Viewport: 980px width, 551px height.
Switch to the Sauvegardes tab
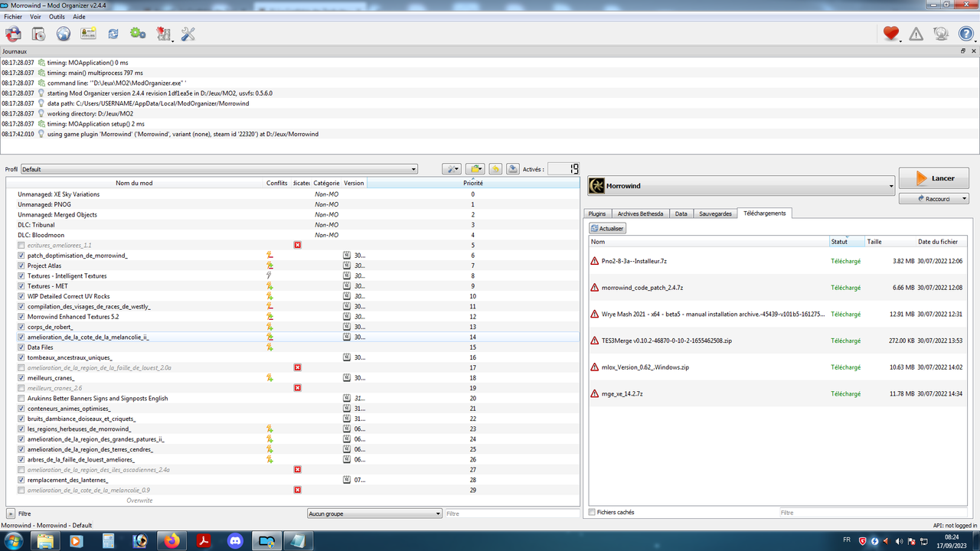point(716,214)
